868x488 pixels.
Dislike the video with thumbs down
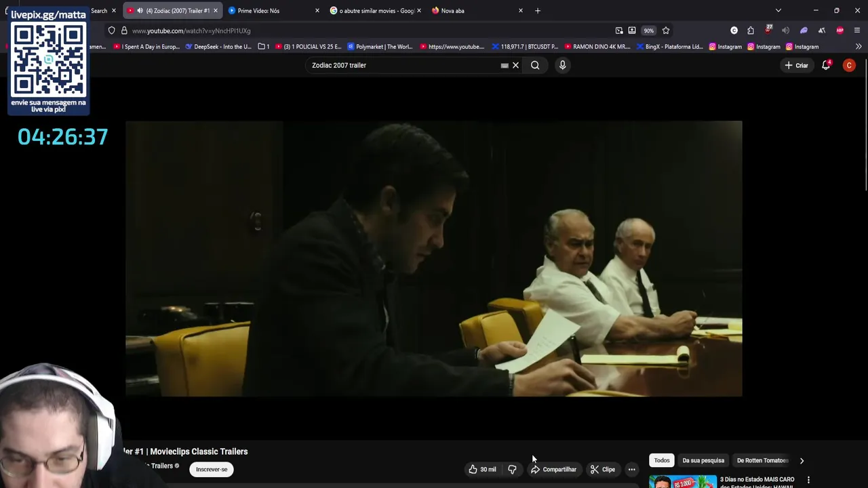tap(512, 469)
